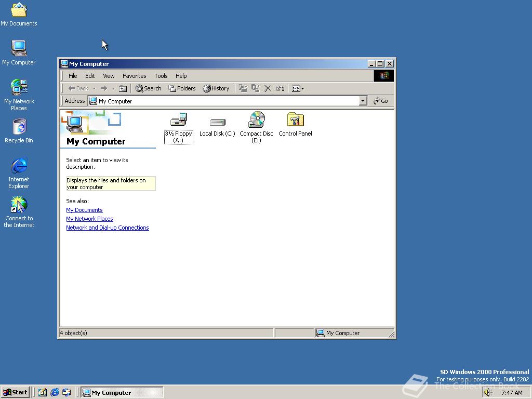
Task: Select the 3½ Floppy (A:) drive icon
Action: coord(179,128)
